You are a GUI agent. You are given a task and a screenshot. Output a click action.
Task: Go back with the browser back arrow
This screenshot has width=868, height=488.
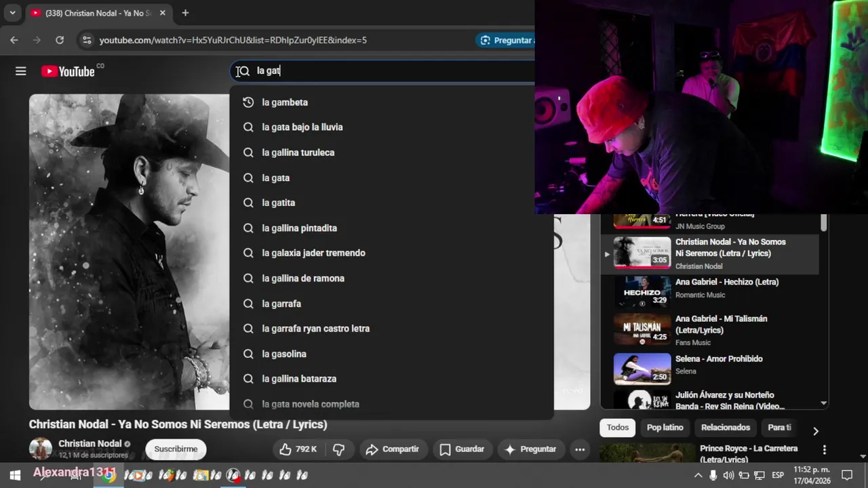[14, 40]
